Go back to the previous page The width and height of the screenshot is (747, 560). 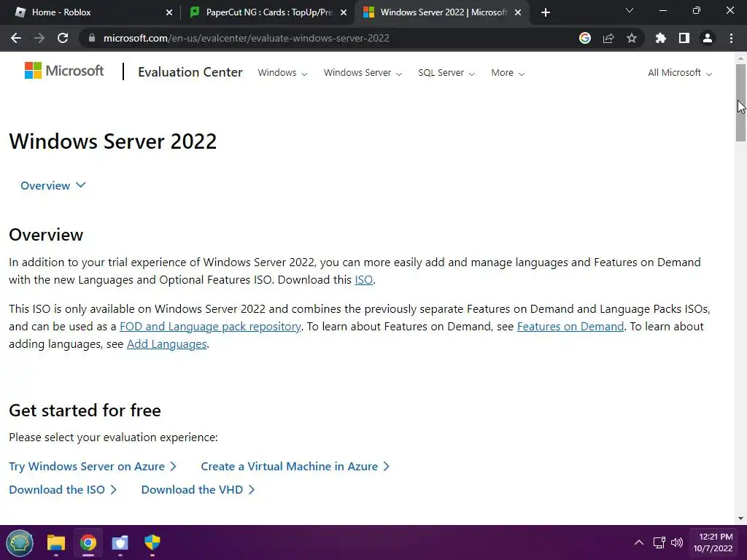[x=16, y=38]
